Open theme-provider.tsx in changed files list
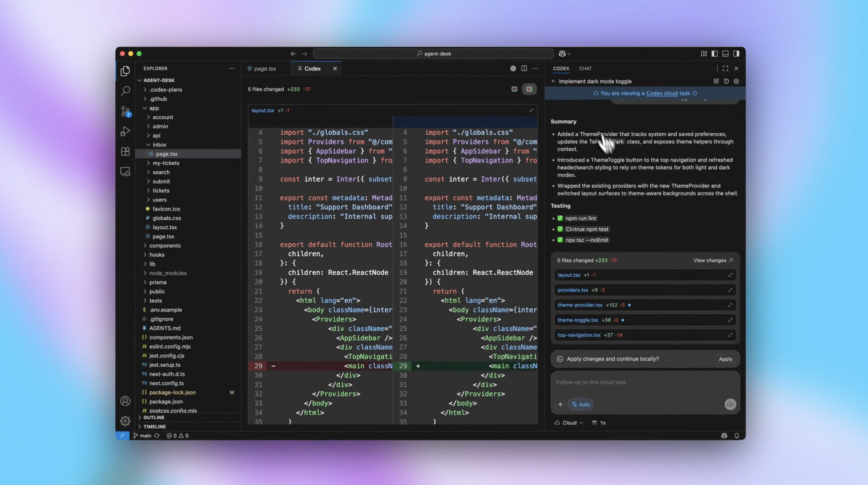The image size is (868, 485). (x=580, y=305)
